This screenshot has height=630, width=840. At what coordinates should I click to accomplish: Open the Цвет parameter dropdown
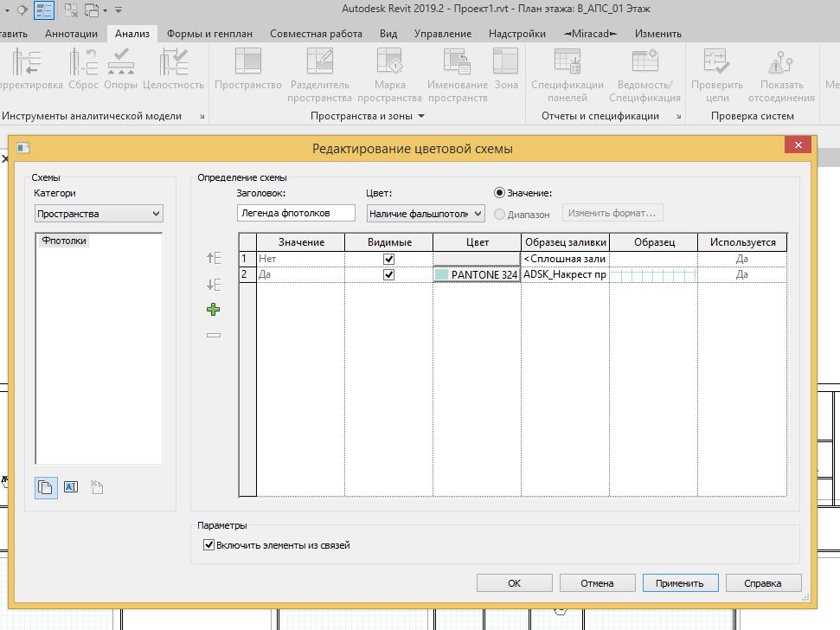[x=426, y=213]
